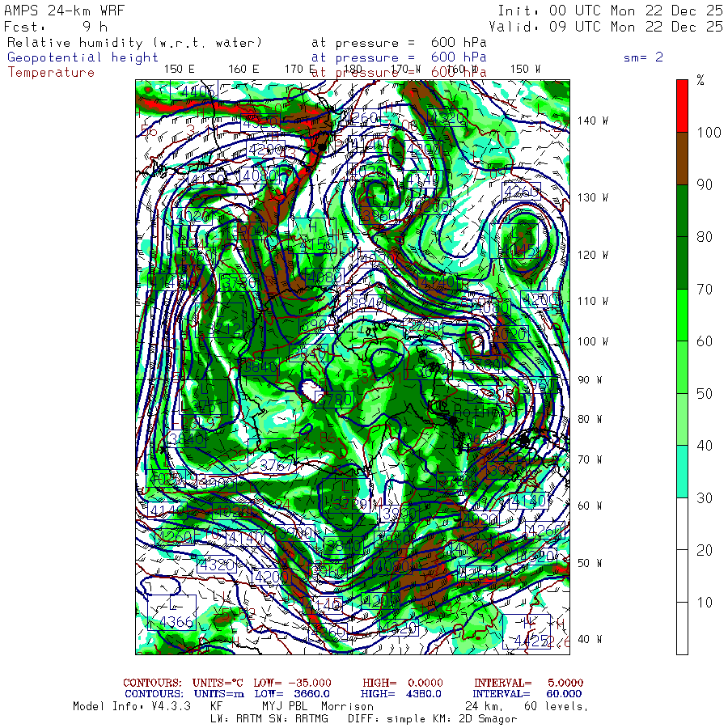Click the '60 W' longitude label
The image size is (728, 728).
590,506
